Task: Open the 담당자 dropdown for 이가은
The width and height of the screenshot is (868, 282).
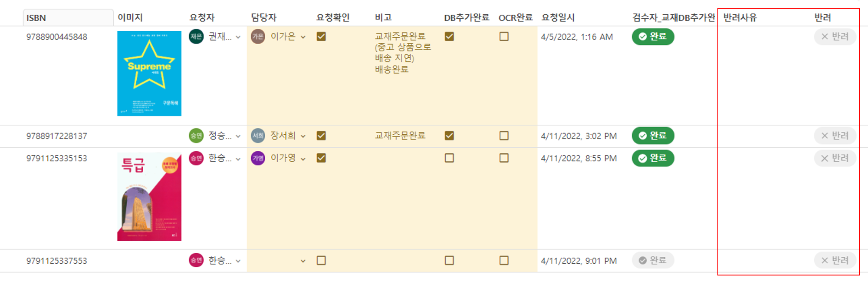Action: pyautogui.click(x=304, y=37)
